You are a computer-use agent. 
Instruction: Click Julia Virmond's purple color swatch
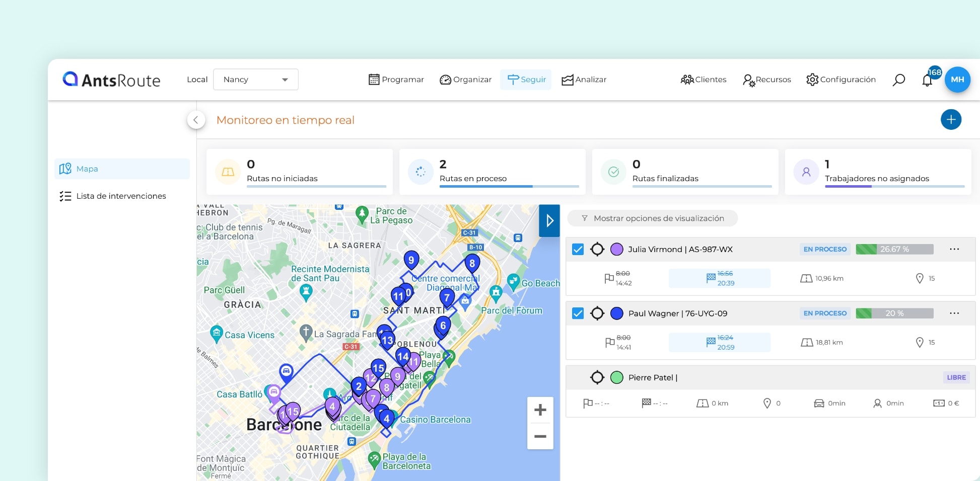point(617,249)
